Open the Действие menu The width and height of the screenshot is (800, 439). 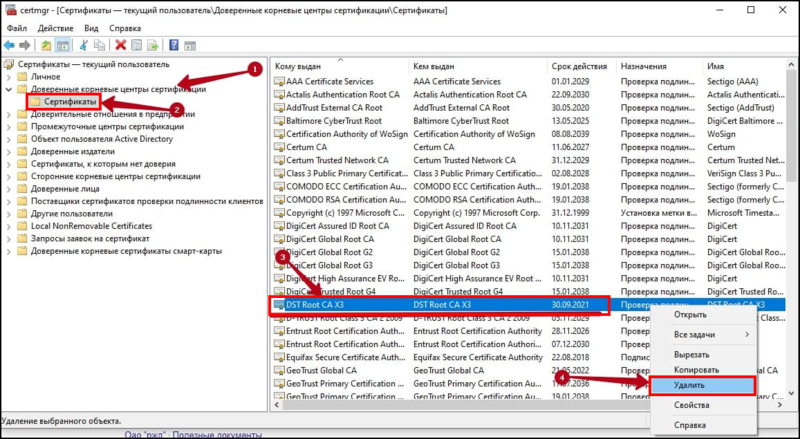(55, 29)
